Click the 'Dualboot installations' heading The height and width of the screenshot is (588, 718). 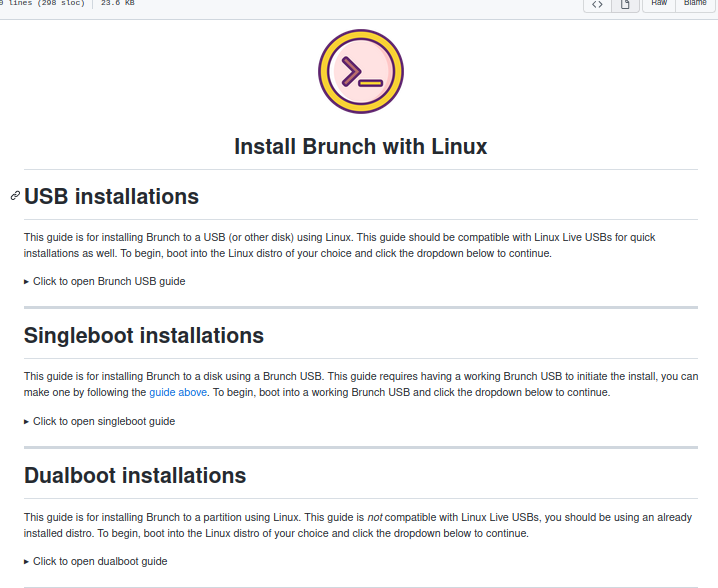click(x=135, y=475)
